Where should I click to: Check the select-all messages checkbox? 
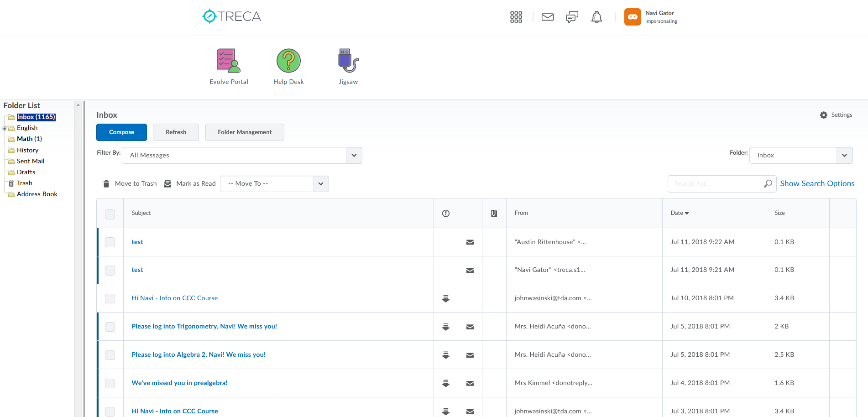click(110, 214)
